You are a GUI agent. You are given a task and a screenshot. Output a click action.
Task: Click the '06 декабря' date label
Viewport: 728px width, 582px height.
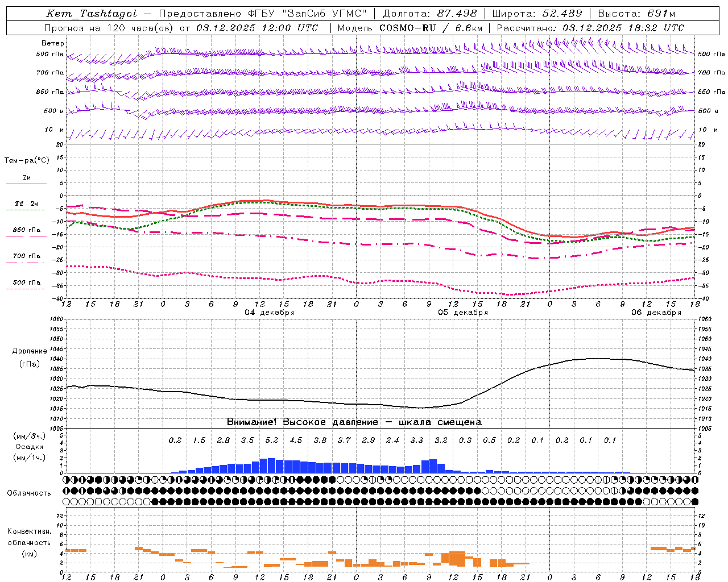pyautogui.click(x=656, y=313)
